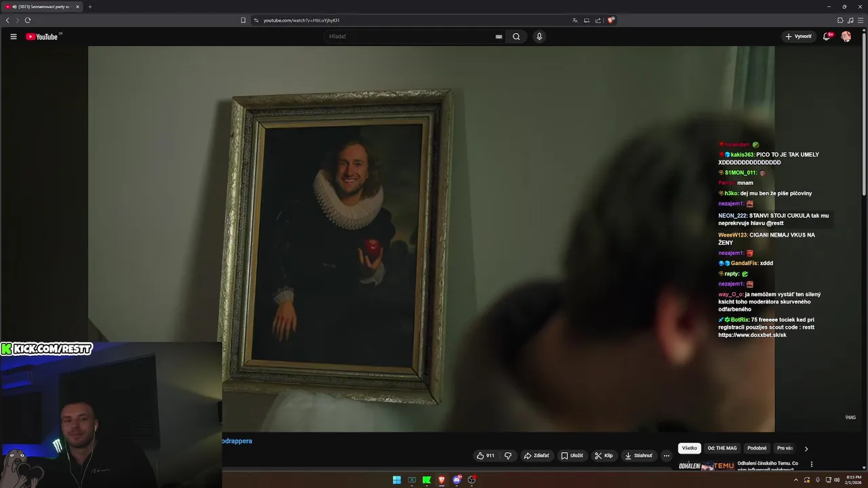Open Kick app in the taskbar

pyautogui.click(x=427, y=480)
